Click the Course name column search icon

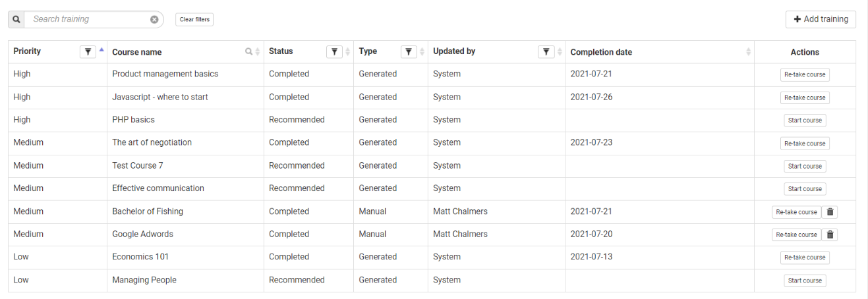[248, 52]
